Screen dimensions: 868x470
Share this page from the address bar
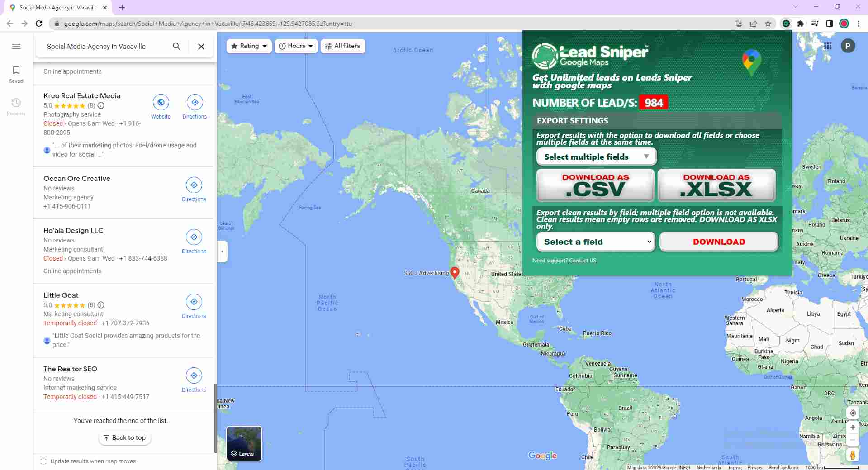[x=754, y=24]
